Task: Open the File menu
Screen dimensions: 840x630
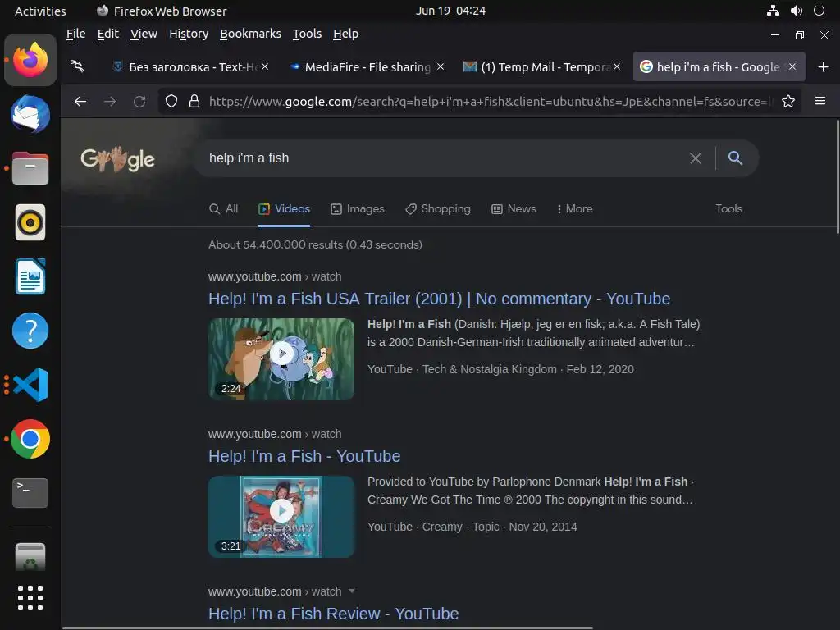Action: coord(75,34)
